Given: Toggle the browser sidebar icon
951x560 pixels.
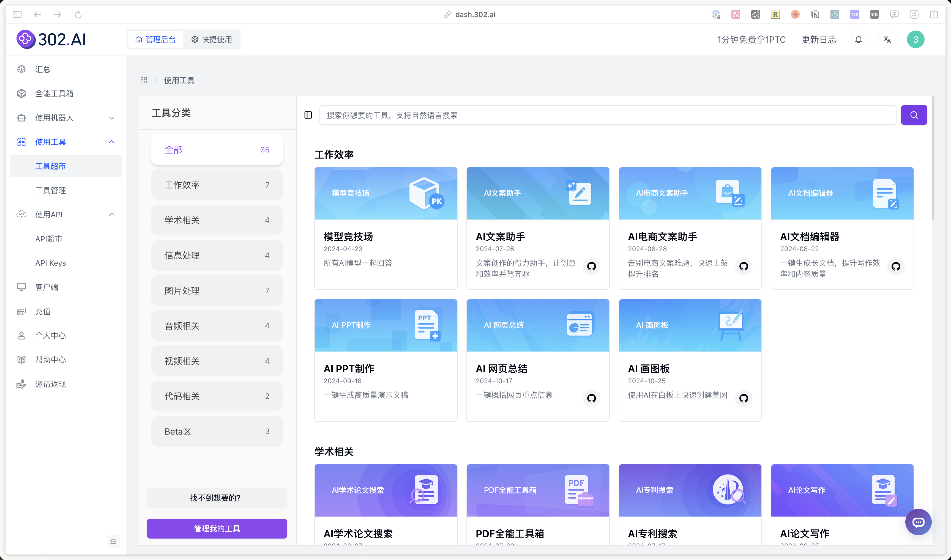Looking at the screenshot, I should tap(17, 14).
